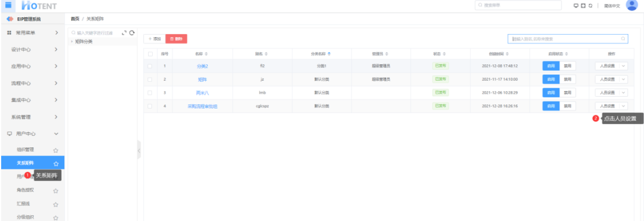This screenshot has height=221, width=644.
Task: Click the monitor icon in top bar
Action: [x=576, y=6]
